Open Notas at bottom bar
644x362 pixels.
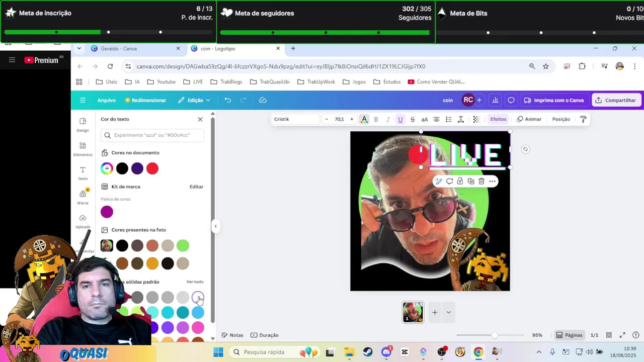(x=232, y=335)
